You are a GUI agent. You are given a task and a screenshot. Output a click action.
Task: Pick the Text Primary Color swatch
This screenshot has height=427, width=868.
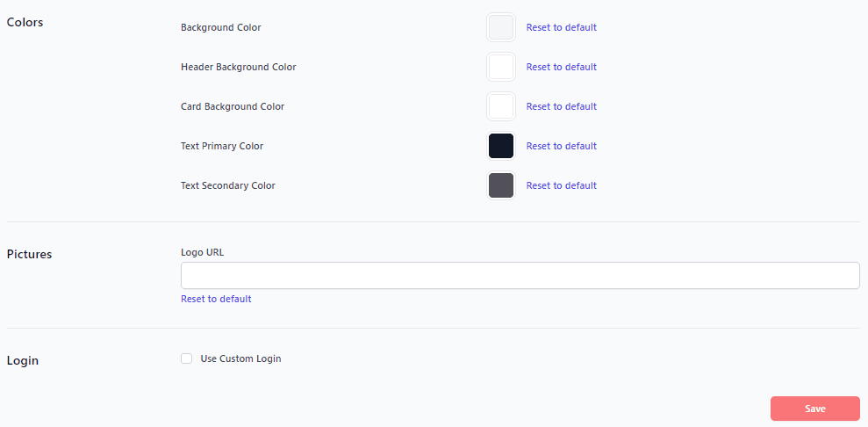(x=500, y=146)
